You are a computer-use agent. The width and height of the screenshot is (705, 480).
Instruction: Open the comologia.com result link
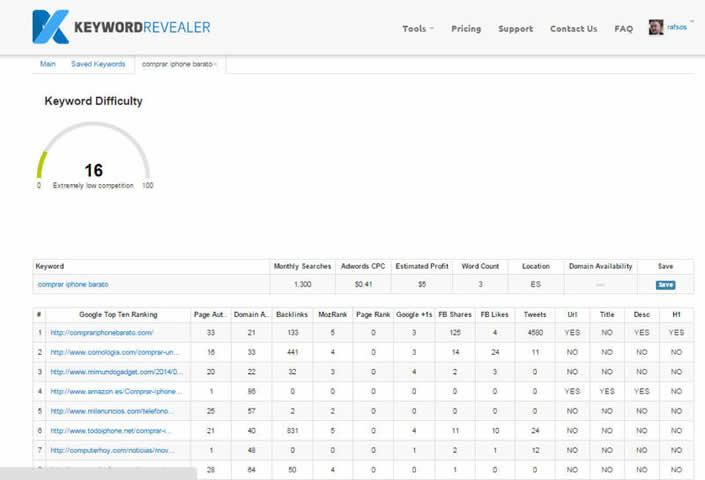[x=115, y=352]
